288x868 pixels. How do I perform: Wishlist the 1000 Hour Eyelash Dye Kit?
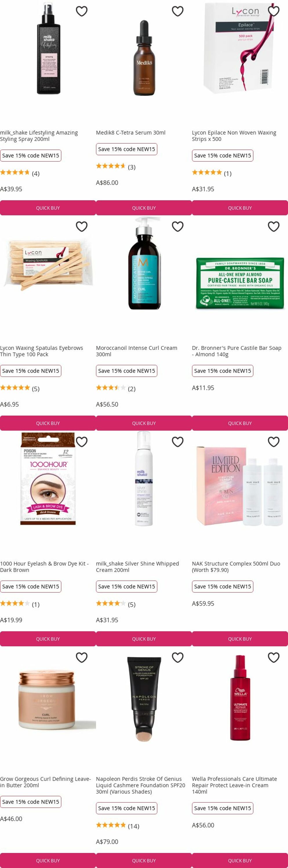[x=82, y=442]
